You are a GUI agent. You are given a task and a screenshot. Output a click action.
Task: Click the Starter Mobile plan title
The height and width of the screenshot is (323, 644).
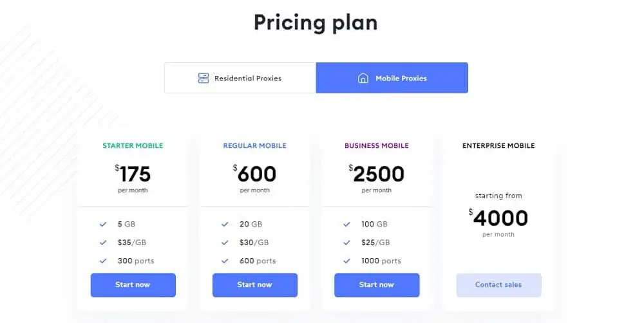point(133,146)
